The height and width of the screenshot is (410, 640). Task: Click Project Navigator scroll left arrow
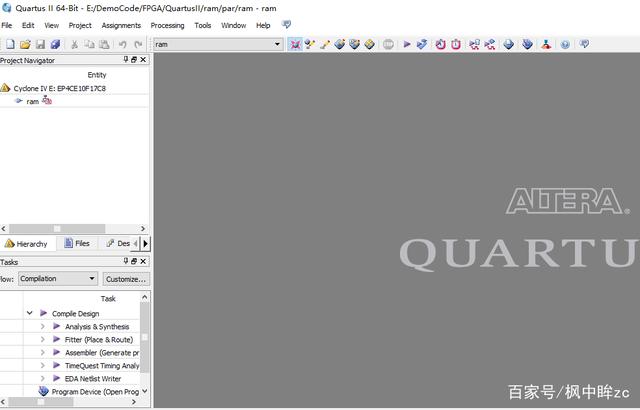tap(4, 228)
